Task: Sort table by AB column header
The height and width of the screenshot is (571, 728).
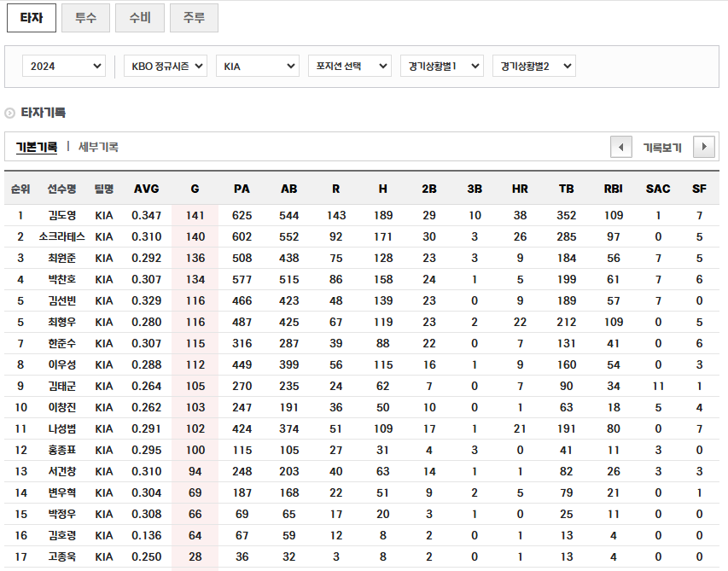Action: 288,189
